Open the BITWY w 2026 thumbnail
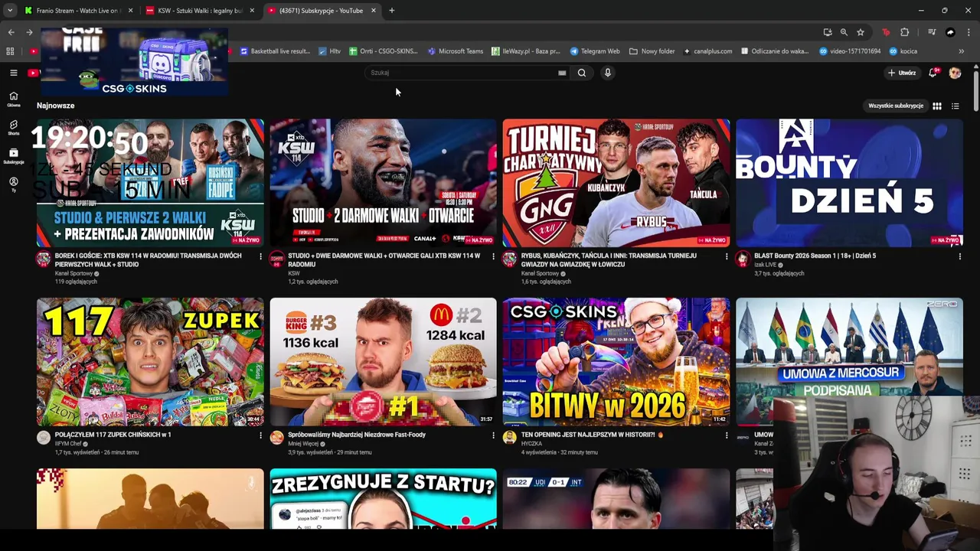 (616, 362)
